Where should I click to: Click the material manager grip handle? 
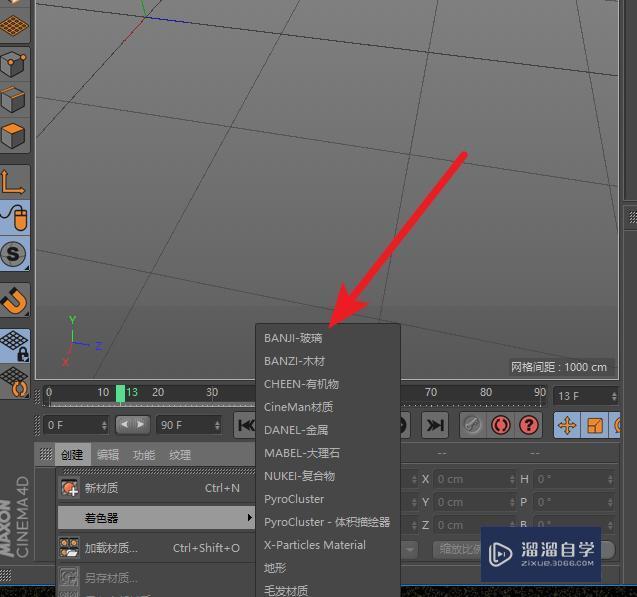click(46, 454)
